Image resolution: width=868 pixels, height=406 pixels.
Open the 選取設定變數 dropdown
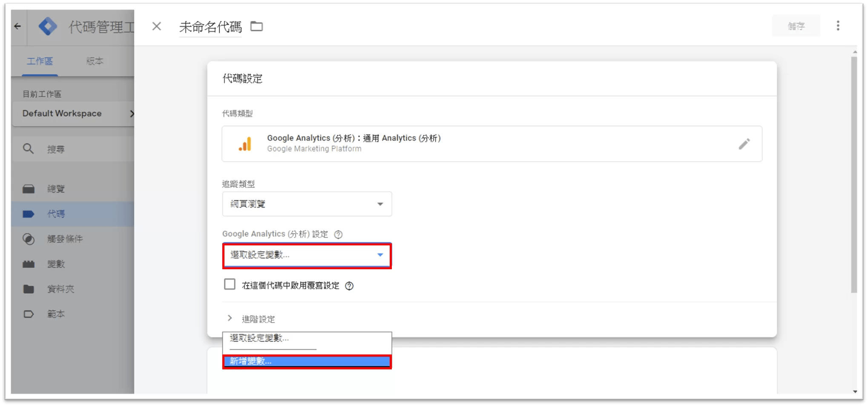(x=307, y=255)
